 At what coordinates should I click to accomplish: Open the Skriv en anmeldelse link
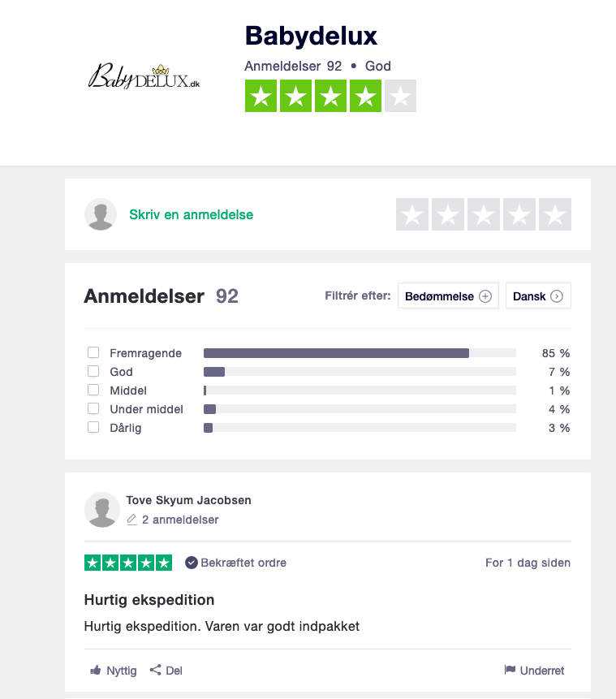pyautogui.click(x=192, y=215)
